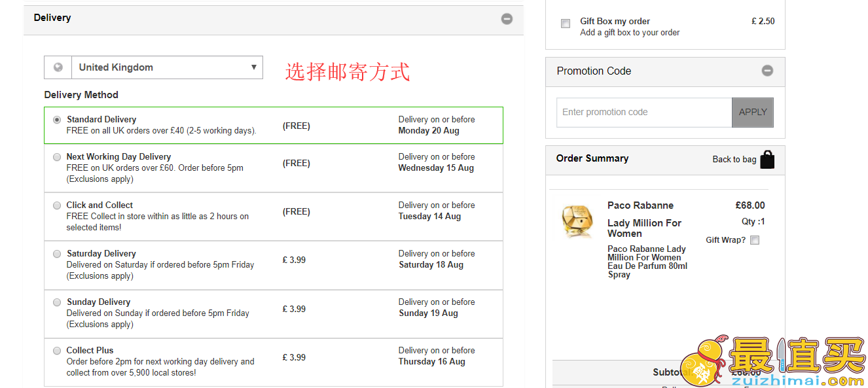Choose Sunday Delivery radio button

(57, 302)
